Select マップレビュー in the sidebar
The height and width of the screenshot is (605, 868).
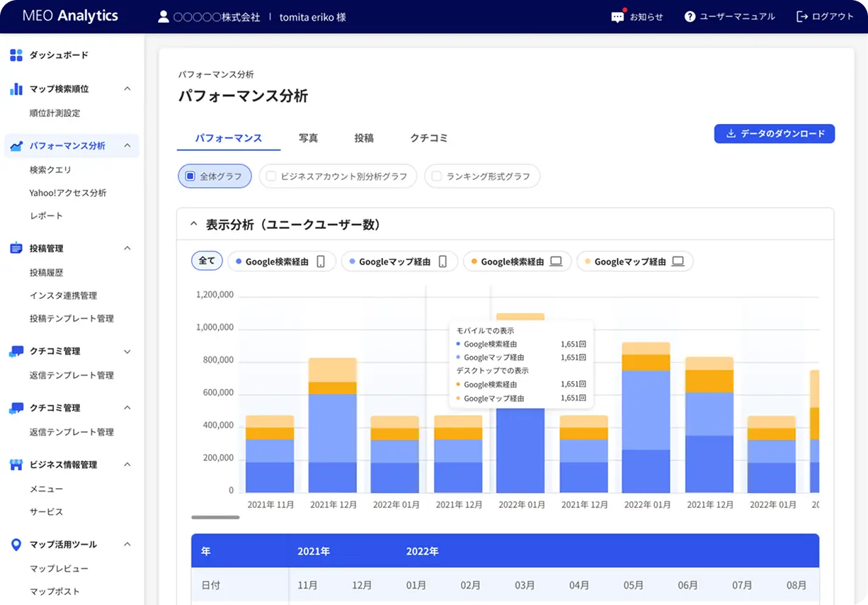tap(59, 569)
